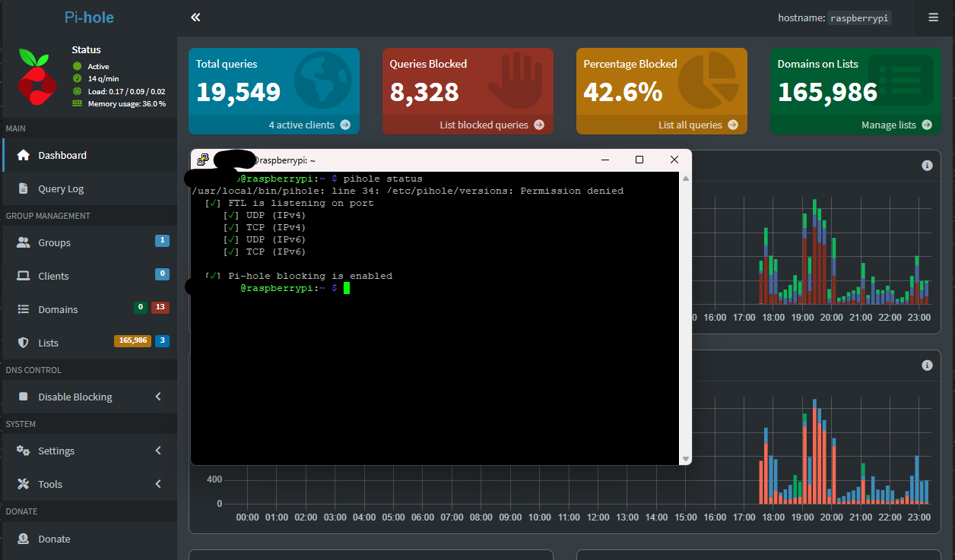This screenshot has height=560, width=955.
Task: Click the '165,986' value on Domains on Lists card
Action: click(x=827, y=92)
